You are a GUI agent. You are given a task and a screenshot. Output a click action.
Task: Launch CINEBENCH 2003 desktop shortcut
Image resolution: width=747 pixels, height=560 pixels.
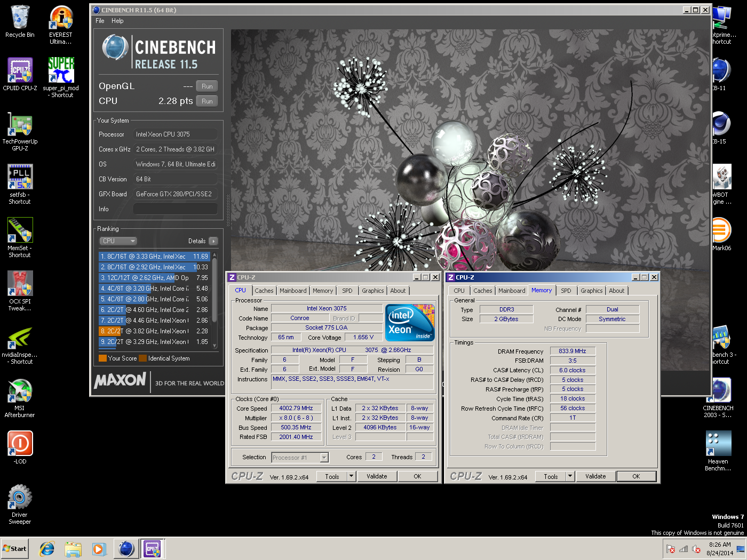[x=718, y=398]
